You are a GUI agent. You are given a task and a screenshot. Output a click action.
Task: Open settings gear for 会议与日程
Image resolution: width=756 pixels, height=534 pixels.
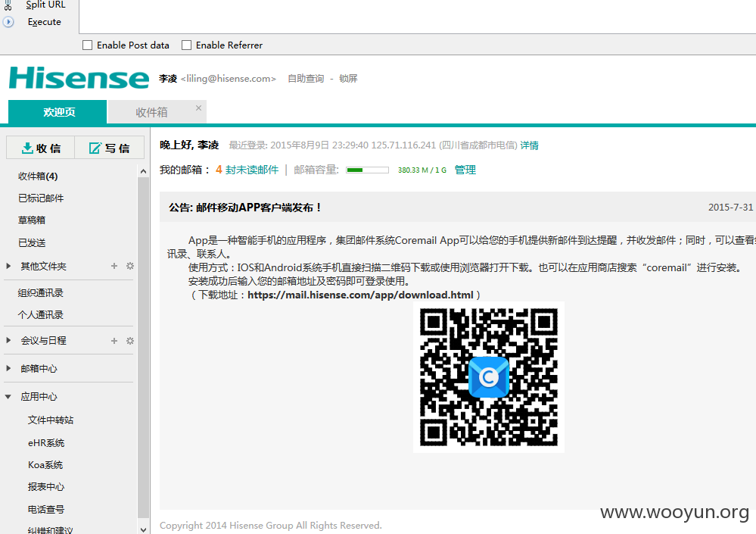pos(129,341)
